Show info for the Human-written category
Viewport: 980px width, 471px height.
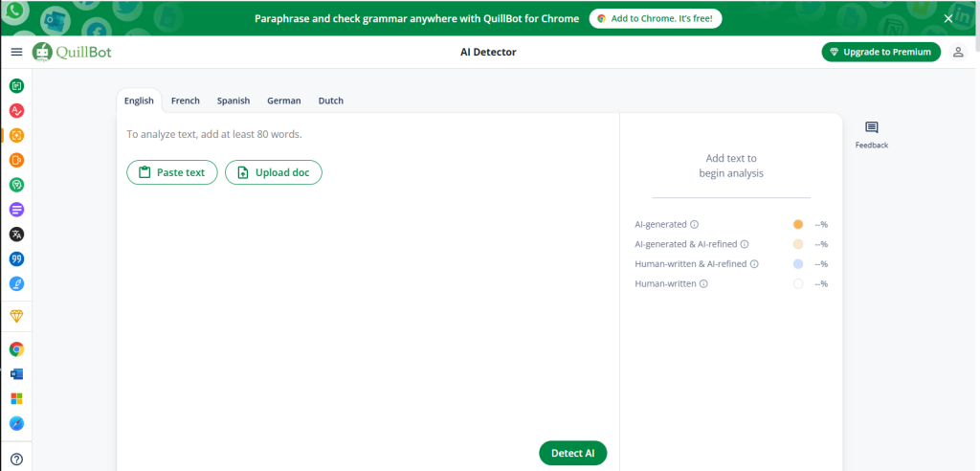pyautogui.click(x=703, y=284)
